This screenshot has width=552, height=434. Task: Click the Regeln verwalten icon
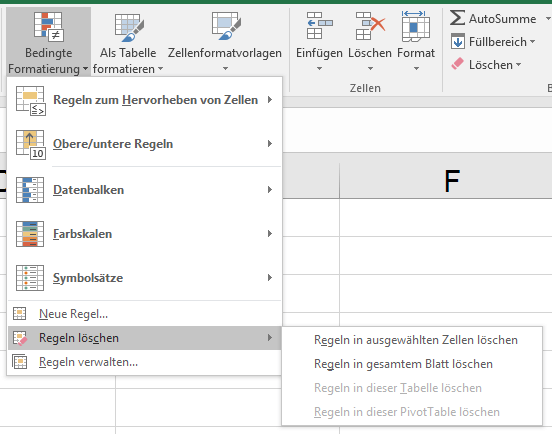click(20, 361)
